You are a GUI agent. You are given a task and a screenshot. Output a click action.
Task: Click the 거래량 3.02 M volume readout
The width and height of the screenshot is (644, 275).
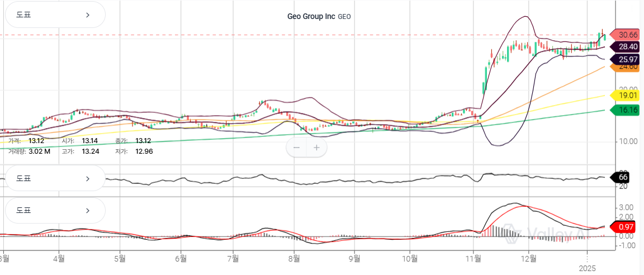point(29,151)
